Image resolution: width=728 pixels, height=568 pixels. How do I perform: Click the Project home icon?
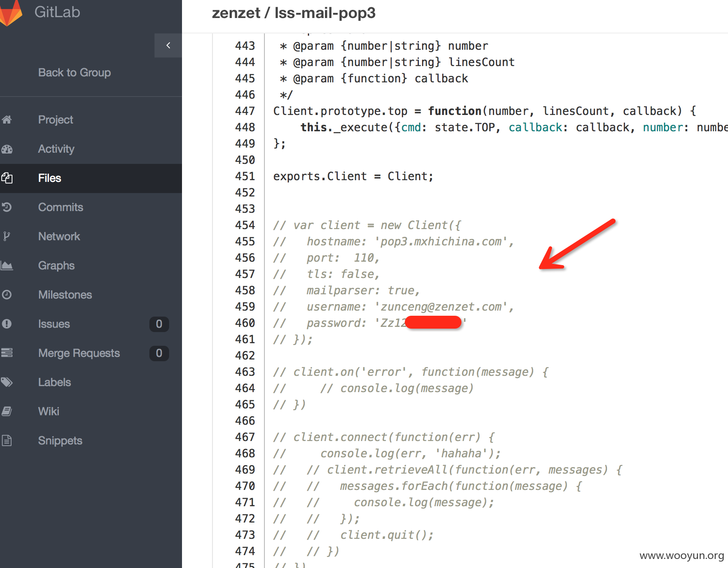click(7, 120)
